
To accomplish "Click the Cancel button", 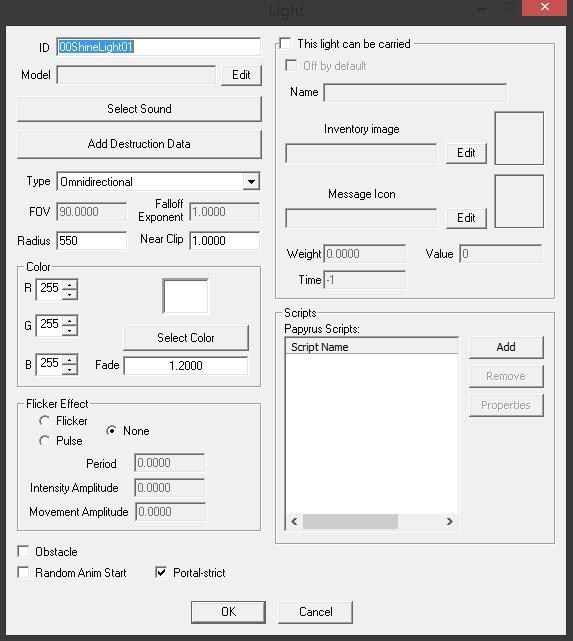I will [x=316, y=612].
